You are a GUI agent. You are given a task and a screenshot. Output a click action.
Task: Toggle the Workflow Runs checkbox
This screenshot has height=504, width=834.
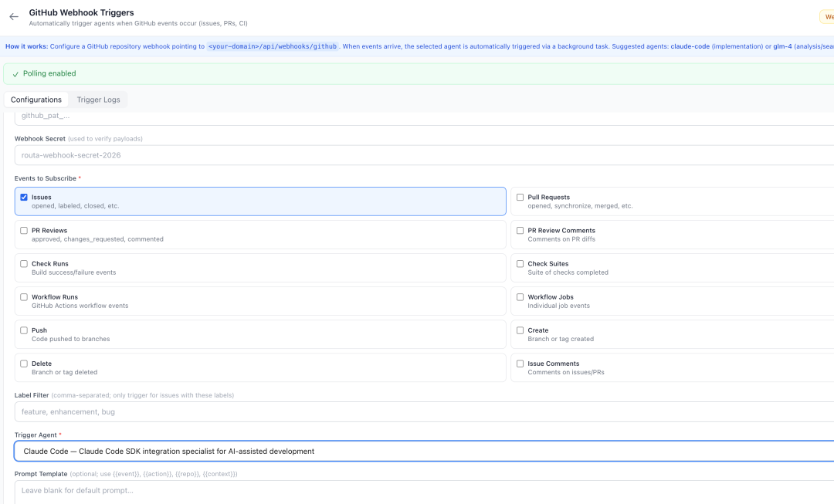point(24,297)
